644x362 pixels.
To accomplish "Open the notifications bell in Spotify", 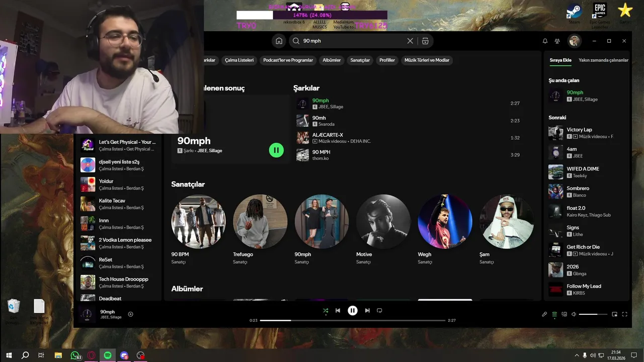I will [x=545, y=41].
